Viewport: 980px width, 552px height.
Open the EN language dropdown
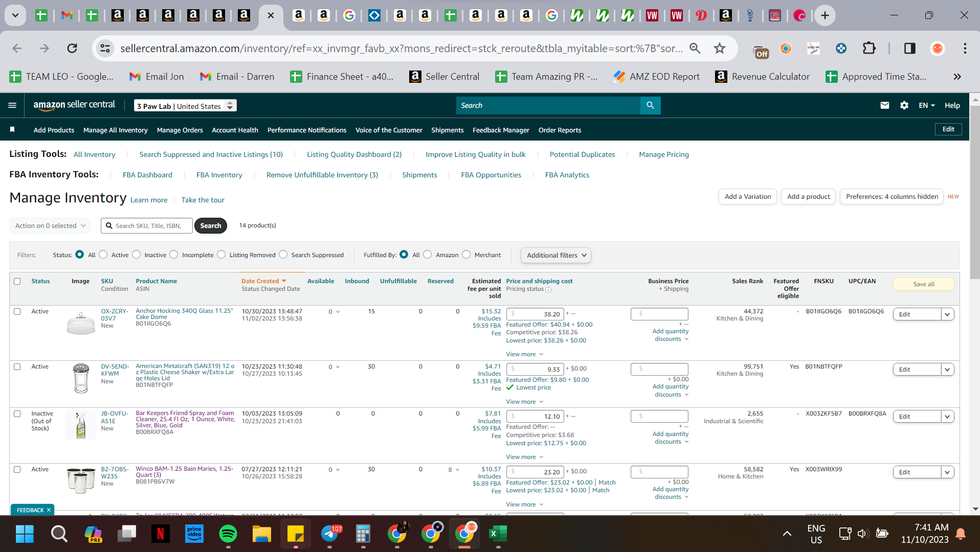click(927, 105)
